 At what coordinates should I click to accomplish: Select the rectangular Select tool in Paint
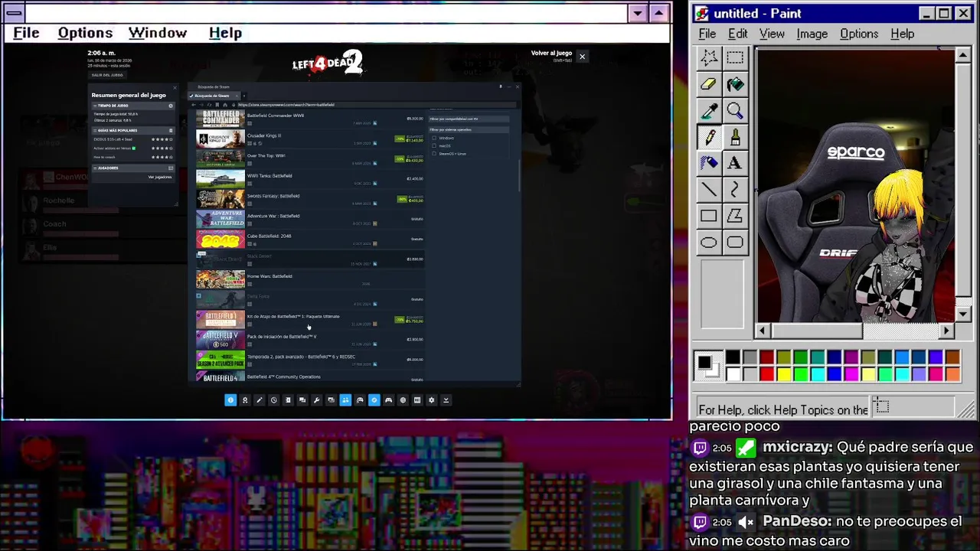coord(735,58)
